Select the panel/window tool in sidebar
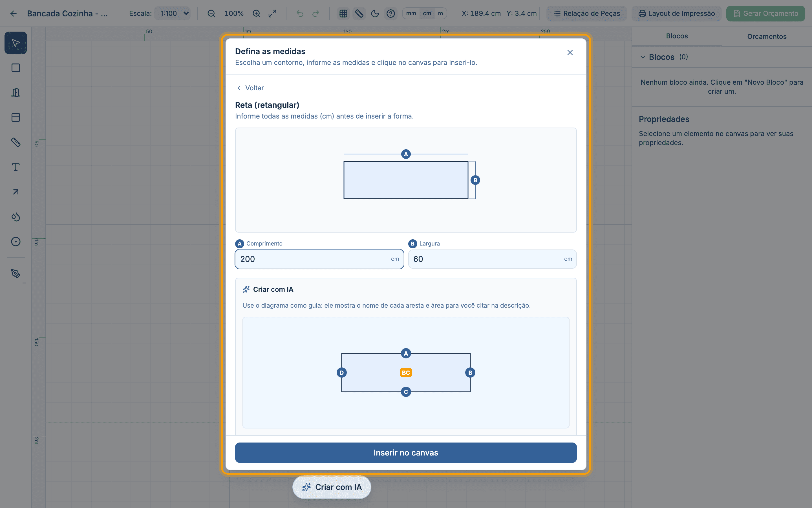The height and width of the screenshot is (508, 812). pyautogui.click(x=16, y=117)
